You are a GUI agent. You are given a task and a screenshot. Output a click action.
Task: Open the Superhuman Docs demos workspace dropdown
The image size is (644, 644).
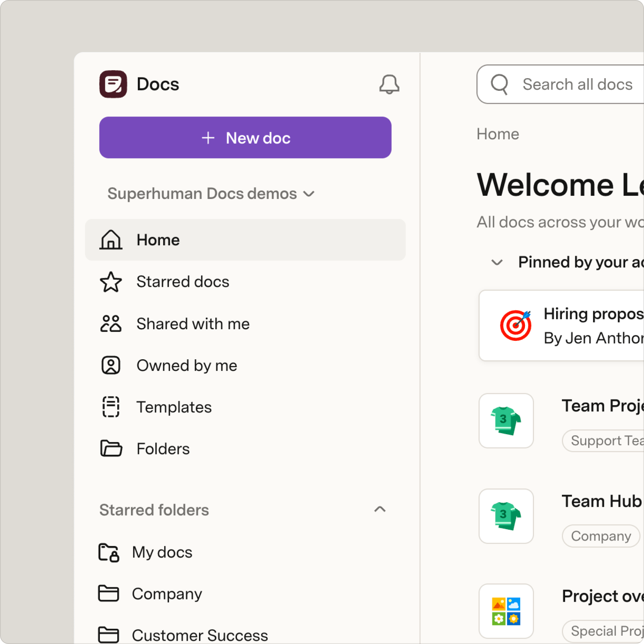tap(211, 194)
